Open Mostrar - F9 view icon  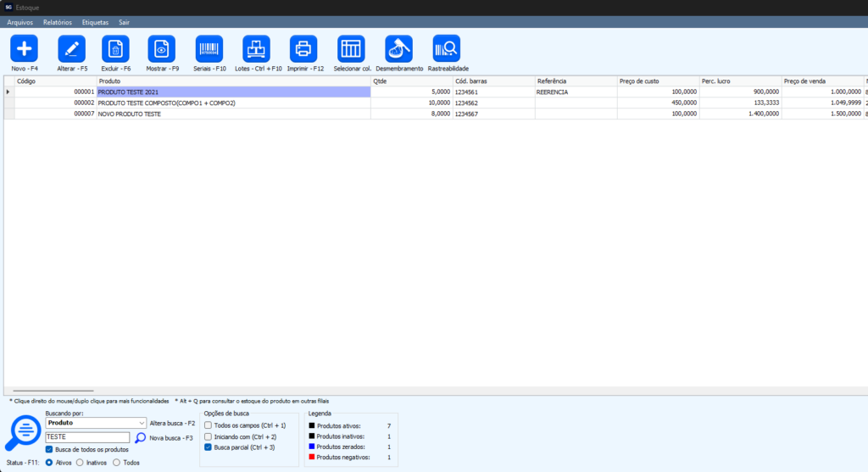pos(162,48)
